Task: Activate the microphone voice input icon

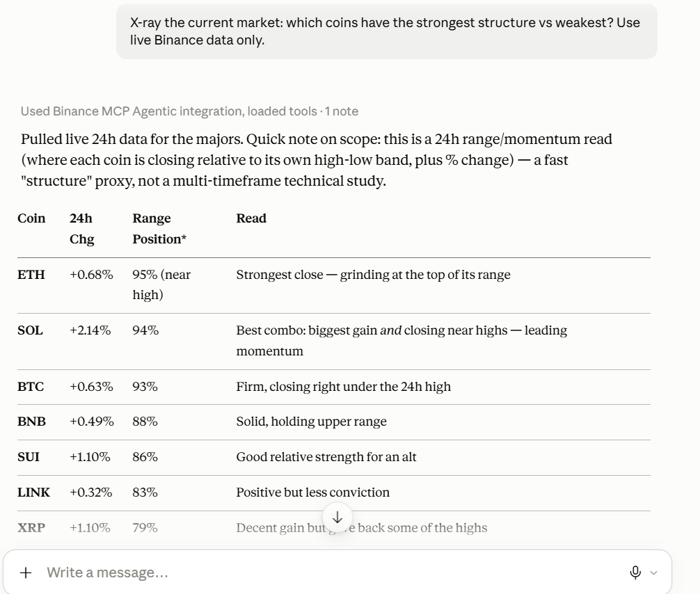Action: click(x=635, y=572)
